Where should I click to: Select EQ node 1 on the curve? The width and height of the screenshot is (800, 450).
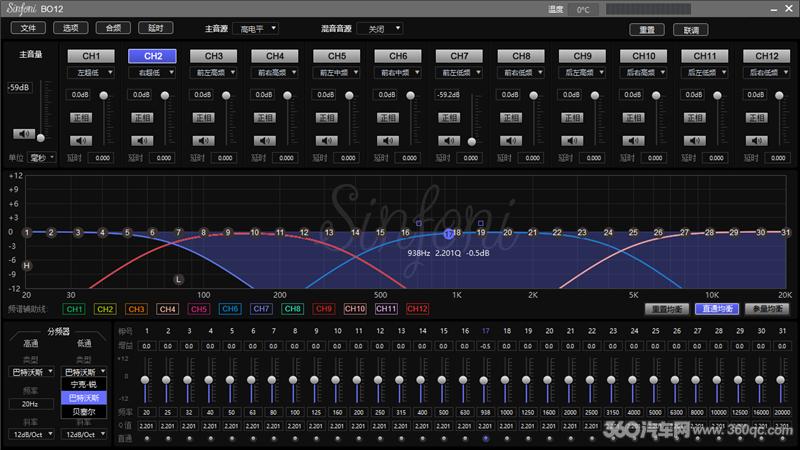[27, 233]
